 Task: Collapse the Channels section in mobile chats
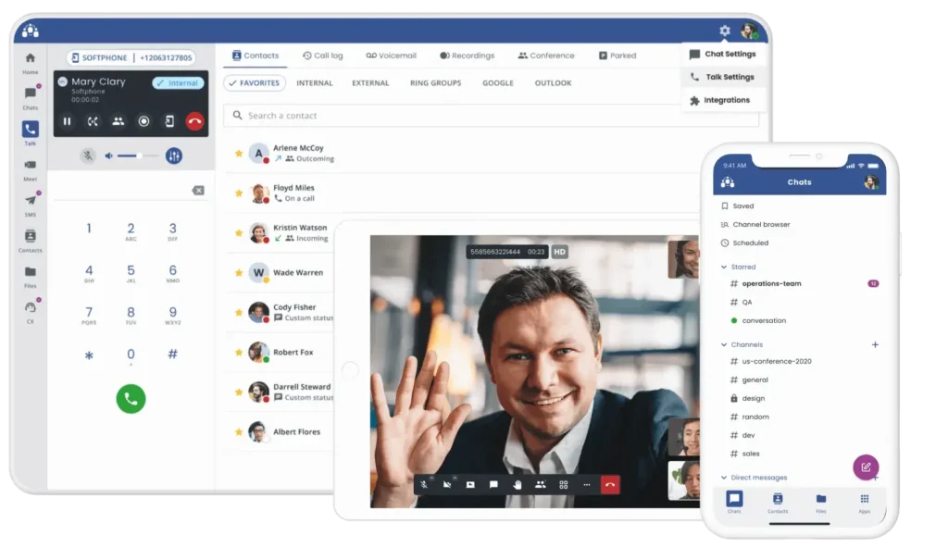[724, 344]
